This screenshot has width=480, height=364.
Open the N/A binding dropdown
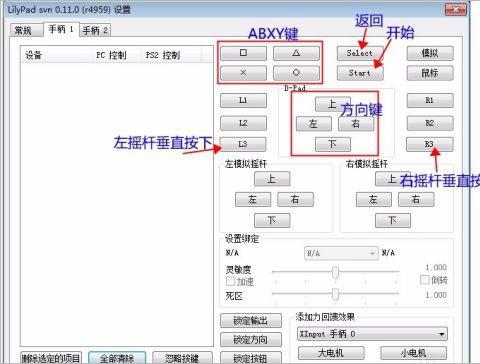(341, 253)
